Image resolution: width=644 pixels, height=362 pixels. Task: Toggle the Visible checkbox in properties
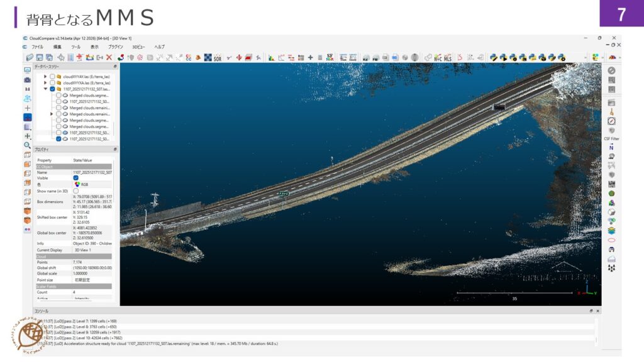pos(76,178)
